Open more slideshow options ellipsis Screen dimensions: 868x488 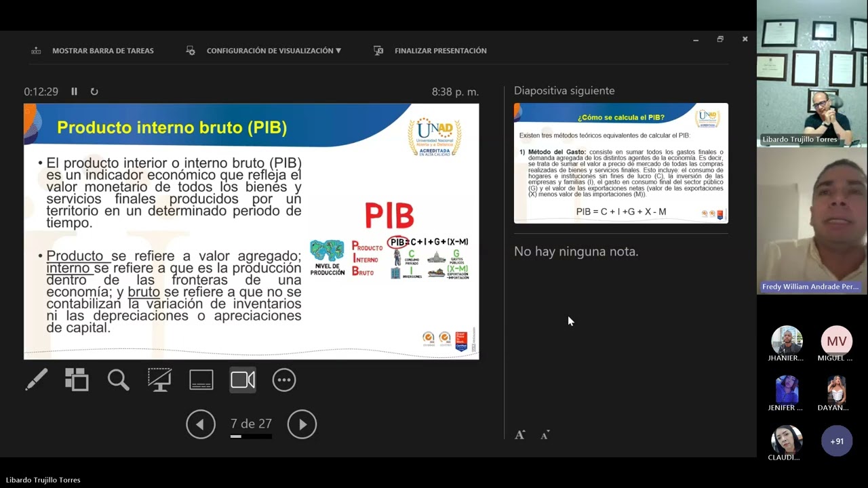click(x=284, y=380)
